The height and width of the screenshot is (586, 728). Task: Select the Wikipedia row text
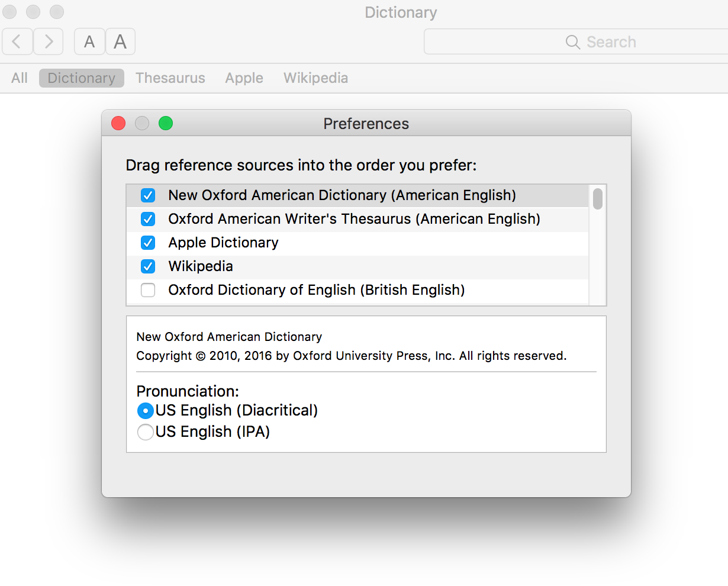201,266
